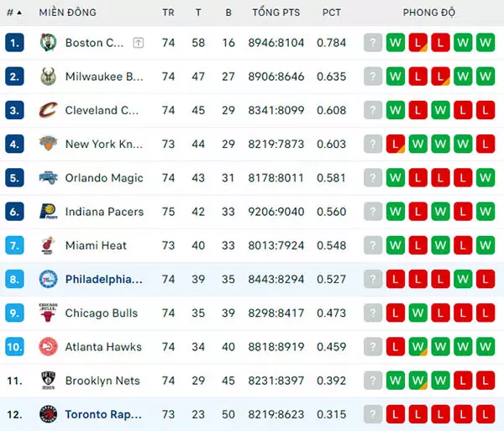Click the Milwaukee Bucks team logo
Screen dimensions: 504x431
pos(48,76)
